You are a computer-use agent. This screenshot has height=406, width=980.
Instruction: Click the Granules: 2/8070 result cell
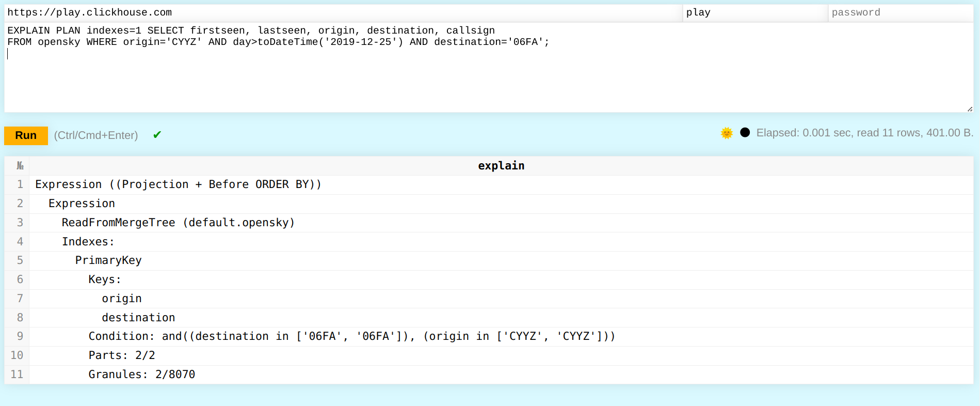click(141, 374)
